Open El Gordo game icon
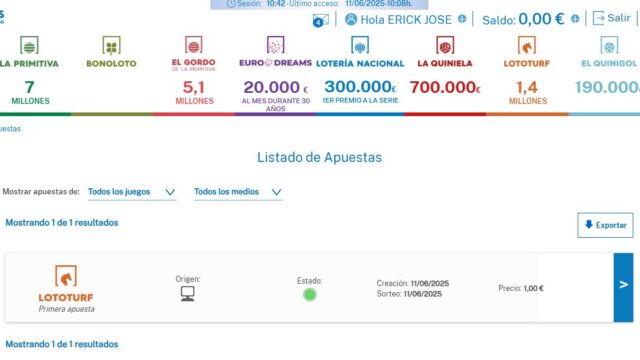Viewport: 640px width, 360px height. click(193, 45)
